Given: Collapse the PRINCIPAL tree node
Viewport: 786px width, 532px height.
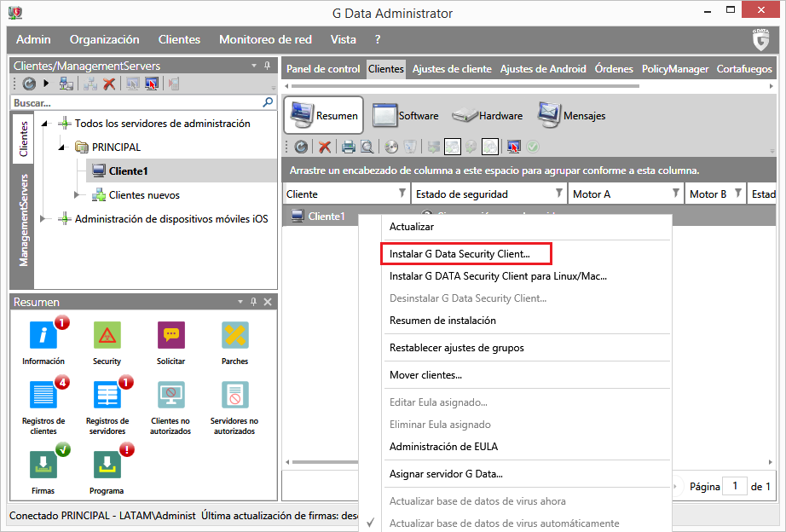Looking at the screenshot, I should pyautogui.click(x=62, y=147).
